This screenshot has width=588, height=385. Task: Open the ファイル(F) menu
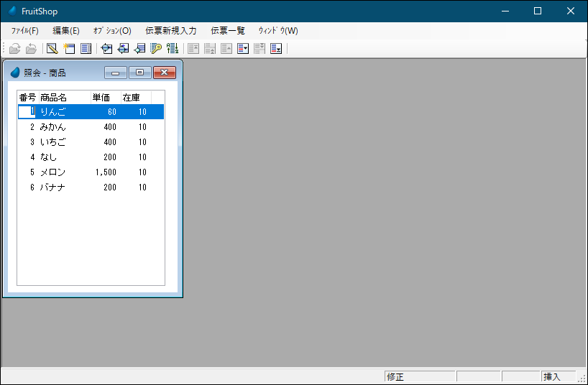click(x=25, y=31)
